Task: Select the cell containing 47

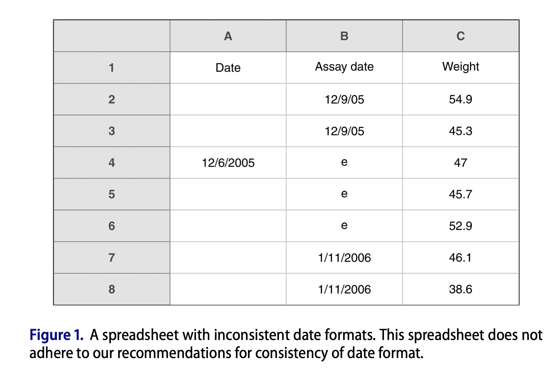Action: pos(461,163)
